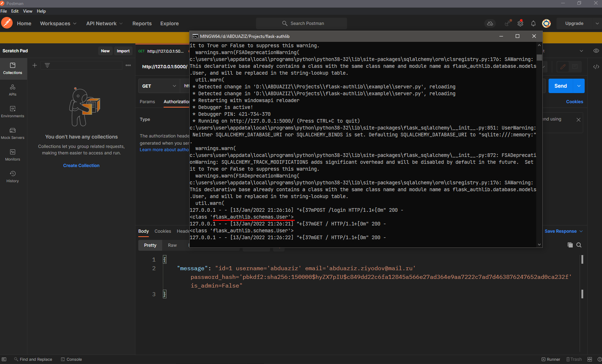Open the Upgrade dropdown arrow
This screenshot has width=602, height=364.
tap(597, 23)
